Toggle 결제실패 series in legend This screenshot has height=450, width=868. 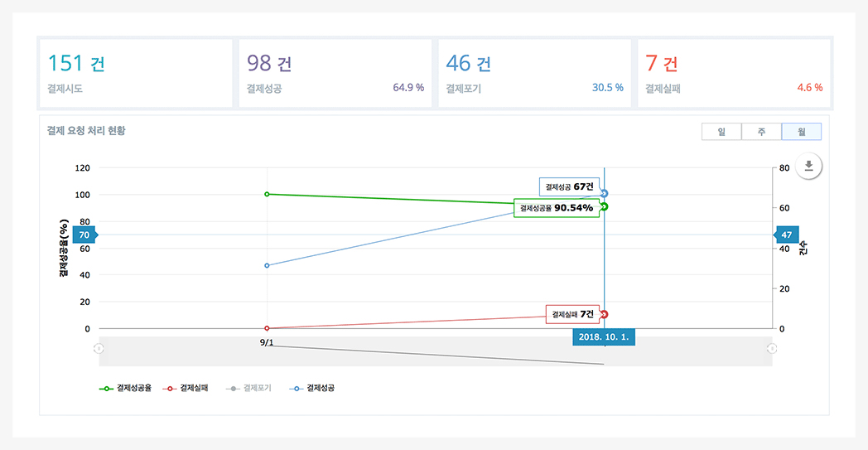pyautogui.click(x=187, y=388)
